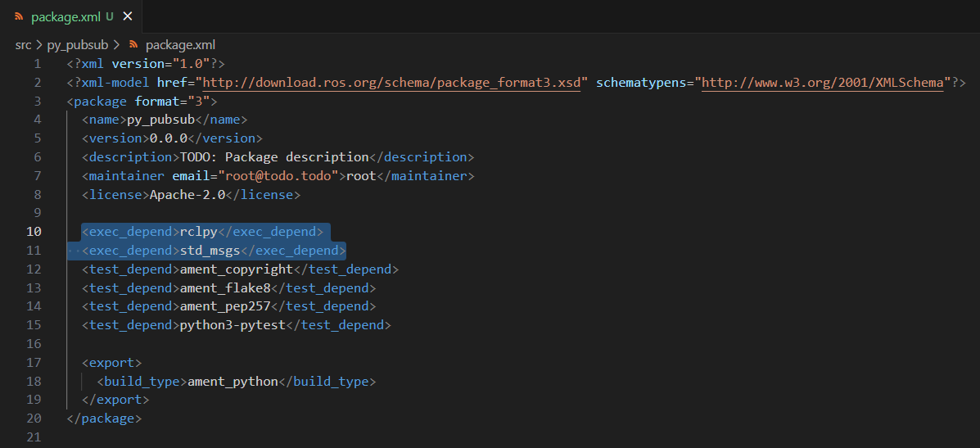The height and width of the screenshot is (448, 980).
Task: Select the package.xml editor tab
Action: click(70, 17)
